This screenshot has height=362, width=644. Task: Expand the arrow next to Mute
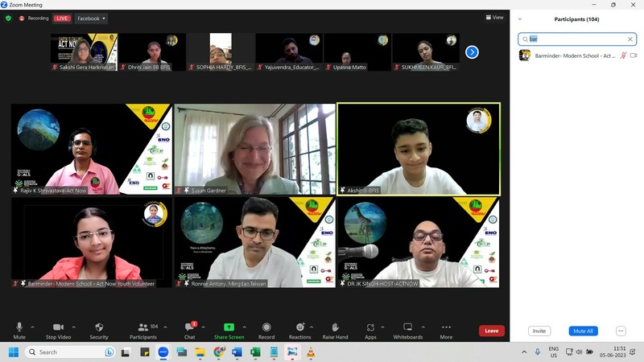(32, 327)
